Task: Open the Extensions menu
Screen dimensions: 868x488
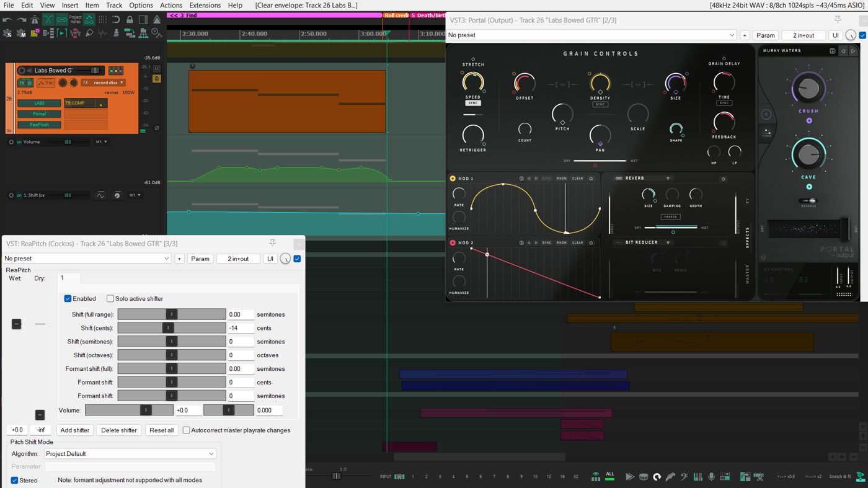Action: [205, 5]
